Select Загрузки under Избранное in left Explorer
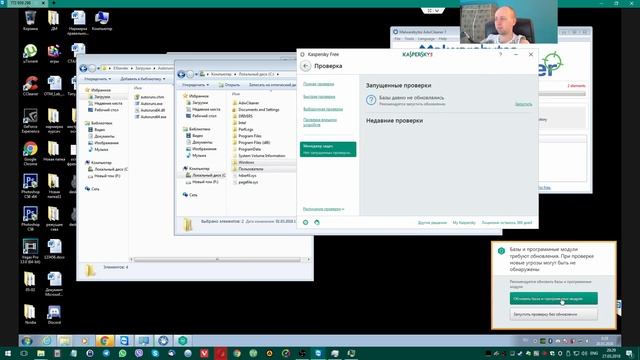 (x=102, y=97)
